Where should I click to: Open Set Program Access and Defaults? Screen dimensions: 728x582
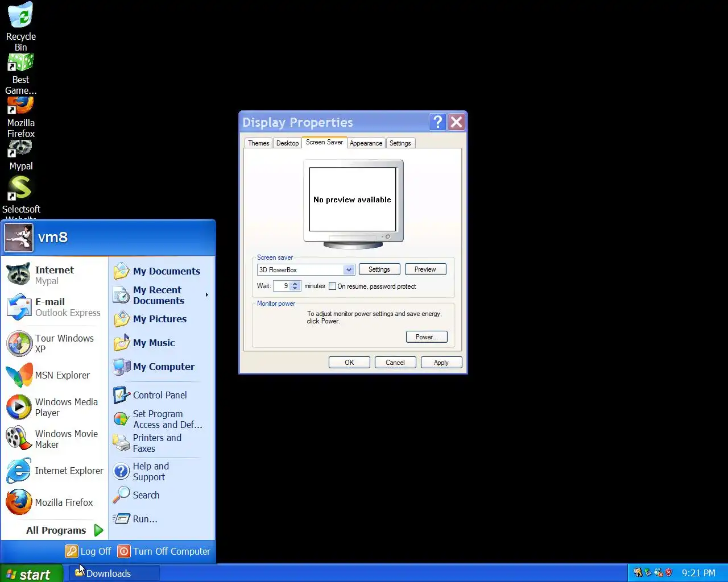162,419
